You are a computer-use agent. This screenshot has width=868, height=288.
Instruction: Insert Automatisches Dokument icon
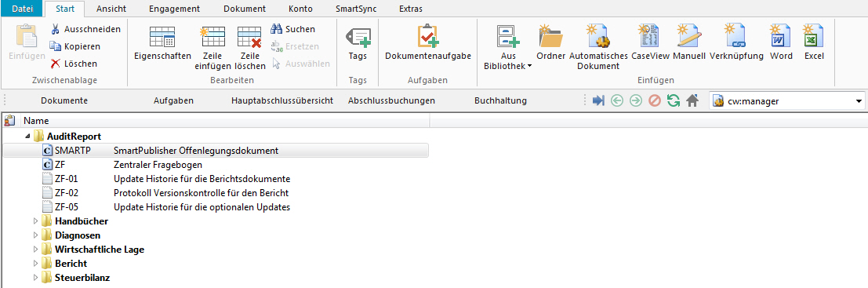(598, 37)
